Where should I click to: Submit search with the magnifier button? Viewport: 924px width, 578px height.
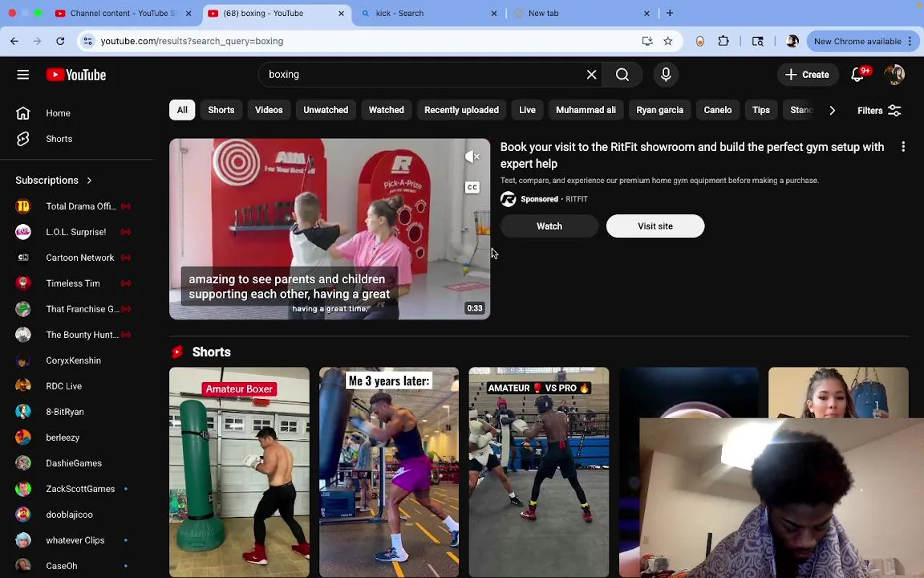click(622, 75)
